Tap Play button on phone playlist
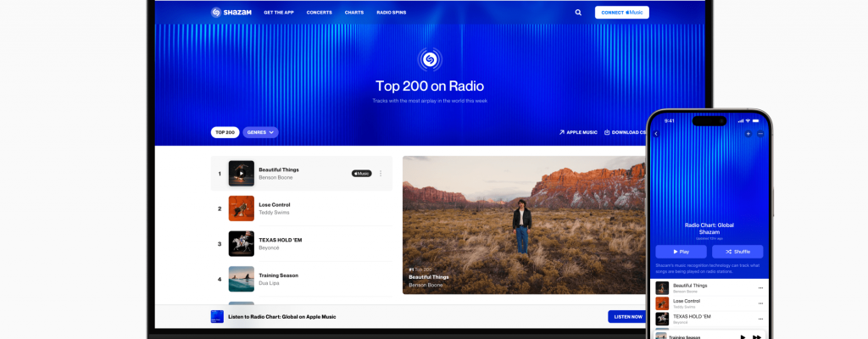Image resolution: width=868 pixels, height=339 pixels. [x=682, y=252]
